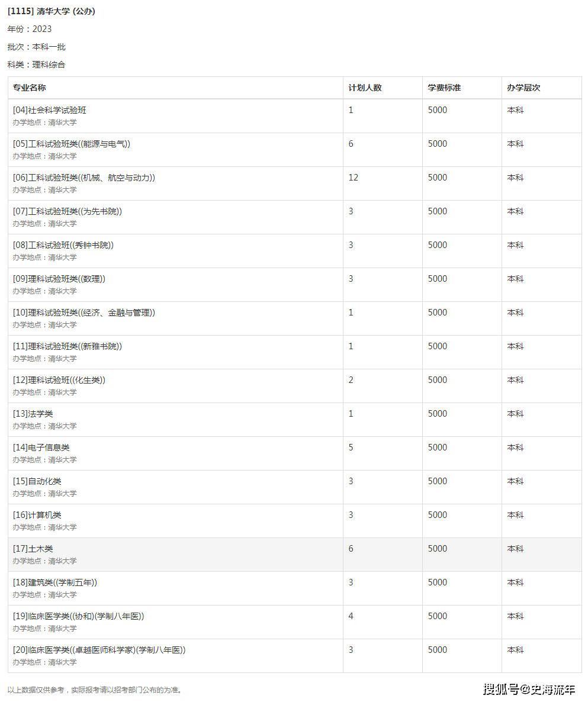
Task: Select [09]理科试验班类(数理) row
Action: (294, 285)
